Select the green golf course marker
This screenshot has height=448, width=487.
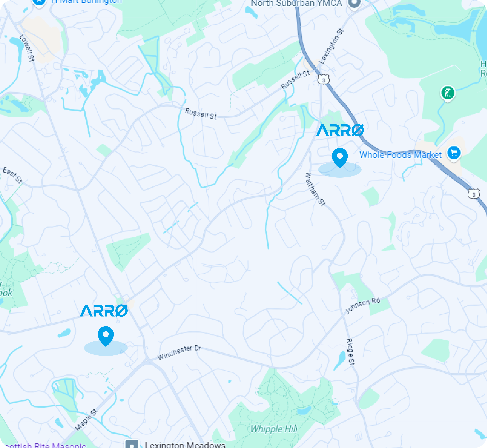click(448, 93)
